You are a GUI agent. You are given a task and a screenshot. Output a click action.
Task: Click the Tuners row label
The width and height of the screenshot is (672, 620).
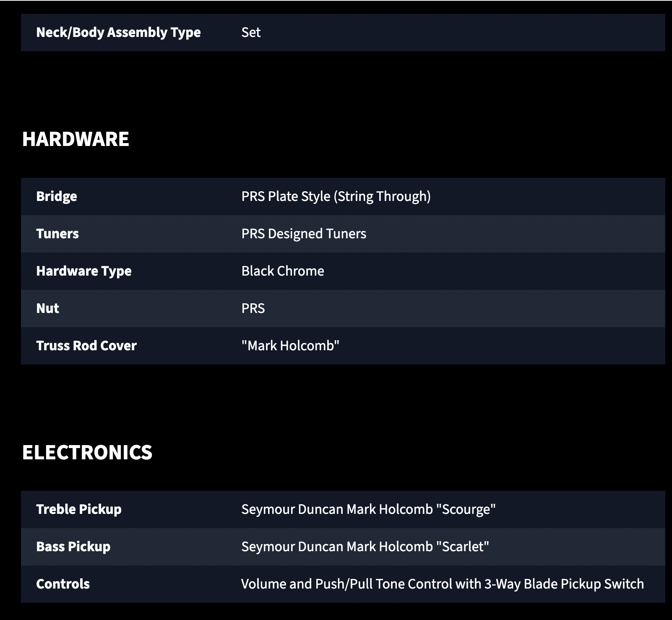click(57, 234)
